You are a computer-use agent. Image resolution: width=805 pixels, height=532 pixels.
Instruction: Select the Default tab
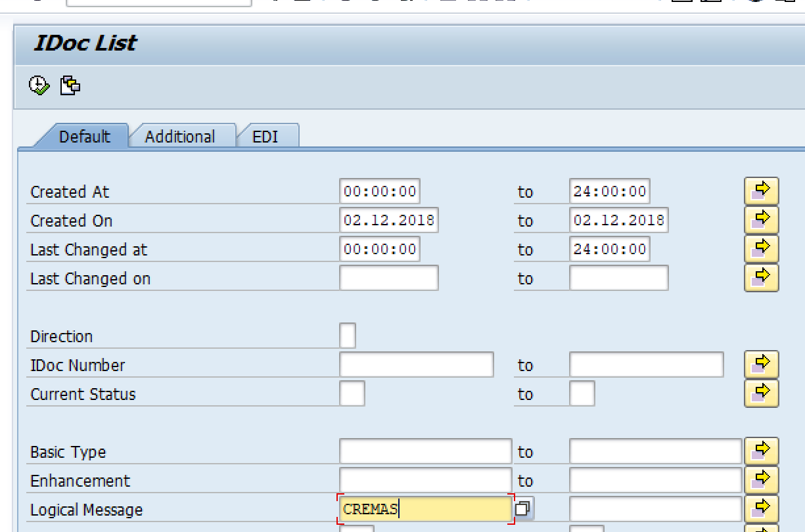click(84, 137)
